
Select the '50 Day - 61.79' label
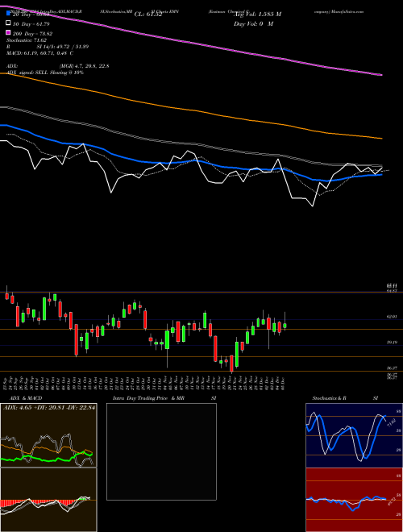pyautogui.click(x=31, y=23)
